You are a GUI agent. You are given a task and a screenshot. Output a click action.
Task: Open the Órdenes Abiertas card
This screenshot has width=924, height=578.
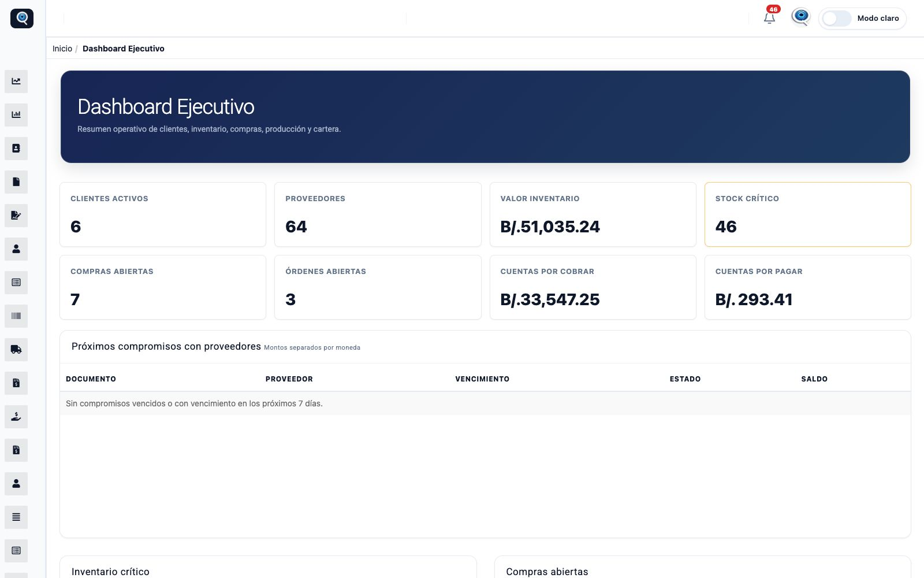pos(378,287)
